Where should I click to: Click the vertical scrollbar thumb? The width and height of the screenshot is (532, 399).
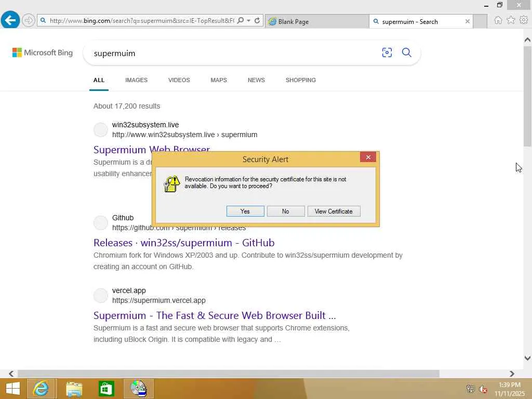pyautogui.click(x=527, y=96)
